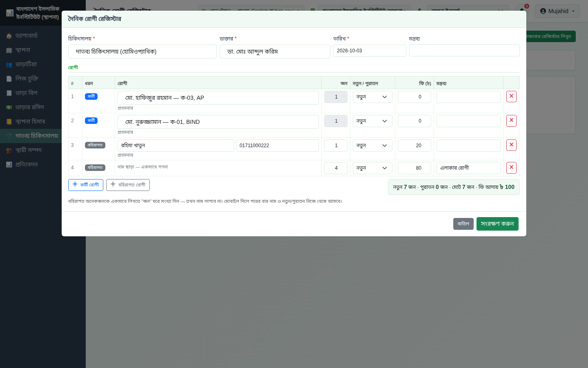Viewport: 588px width, 368px height.
Task: Click the phone field 01711000222
Action: pyautogui.click(x=277, y=146)
